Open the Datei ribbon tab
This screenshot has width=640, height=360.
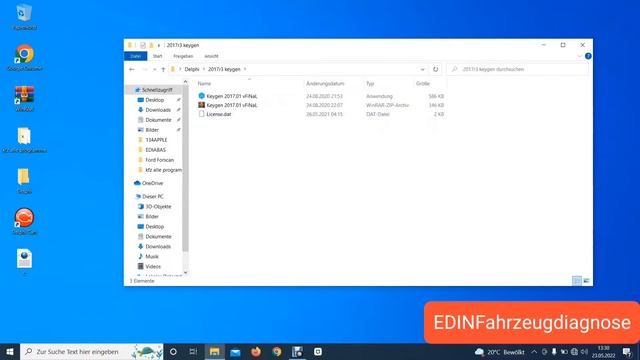pos(136,56)
